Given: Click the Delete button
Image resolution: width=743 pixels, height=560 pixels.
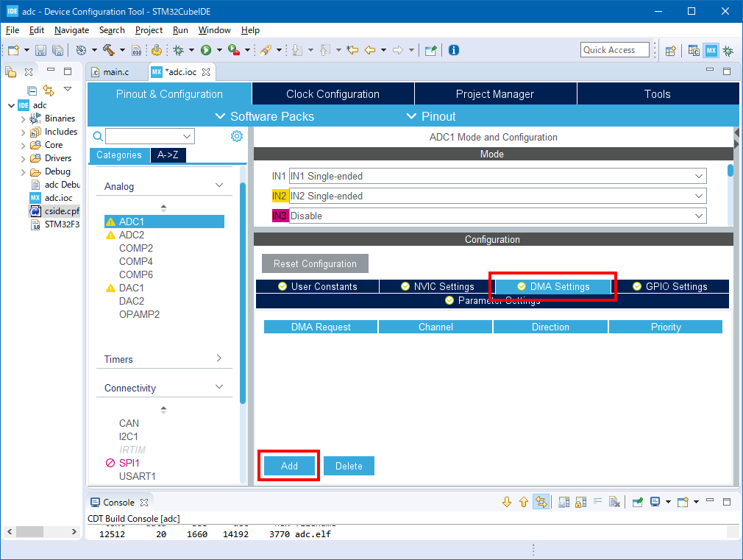Looking at the screenshot, I should coord(349,466).
